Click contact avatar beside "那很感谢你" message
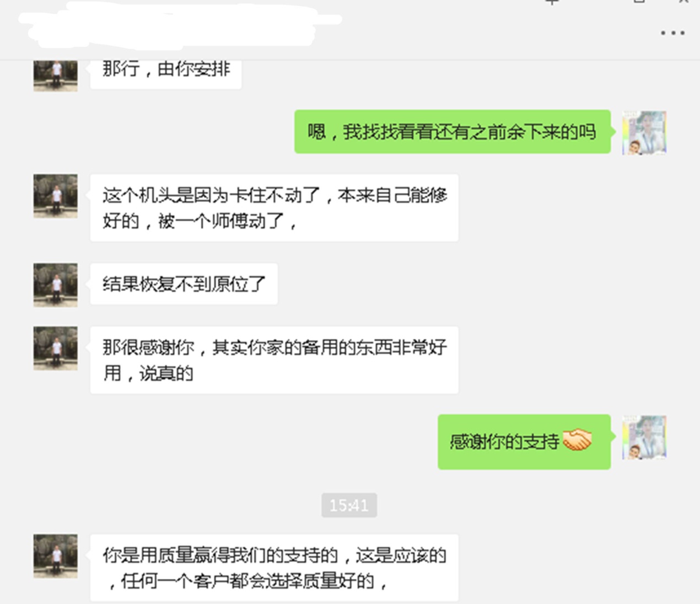700x604 pixels. [x=55, y=348]
